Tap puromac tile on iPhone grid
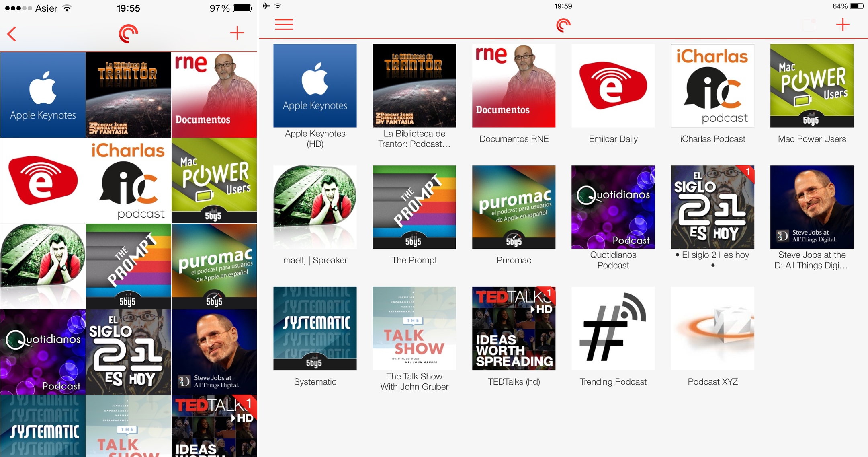Screen dimensions: 868x457 pyautogui.click(x=214, y=266)
